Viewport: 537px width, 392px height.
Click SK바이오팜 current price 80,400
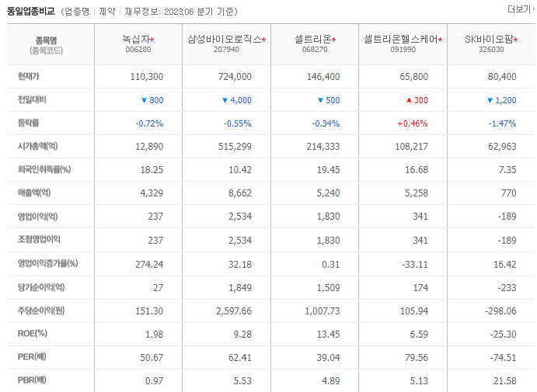(x=502, y=77)
